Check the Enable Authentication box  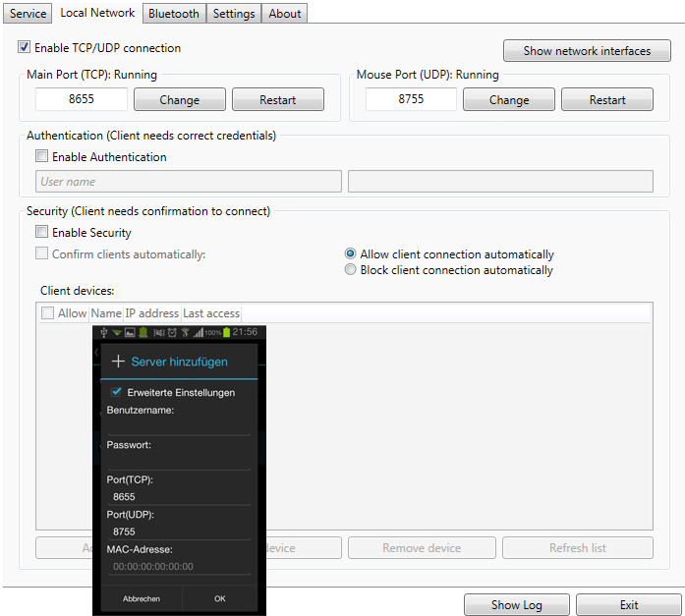click(x=41, y=156)
